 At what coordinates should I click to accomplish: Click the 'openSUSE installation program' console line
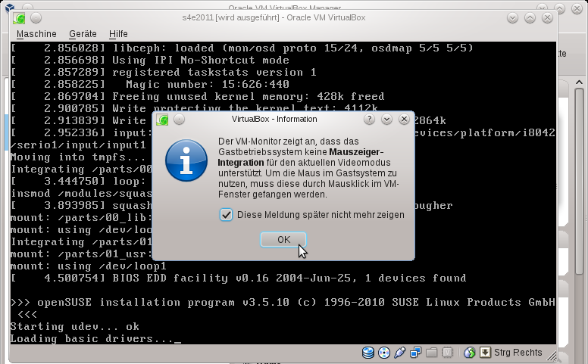[x=283, y=302]
